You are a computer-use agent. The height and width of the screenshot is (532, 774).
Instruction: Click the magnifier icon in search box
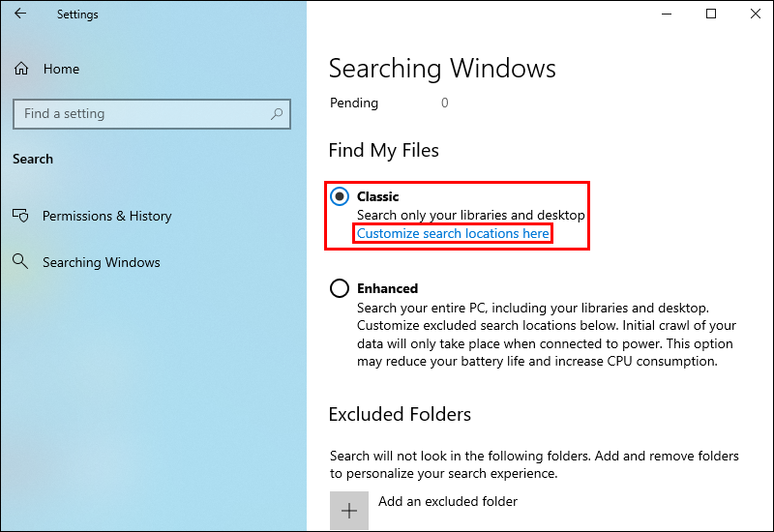coord(277,114)
